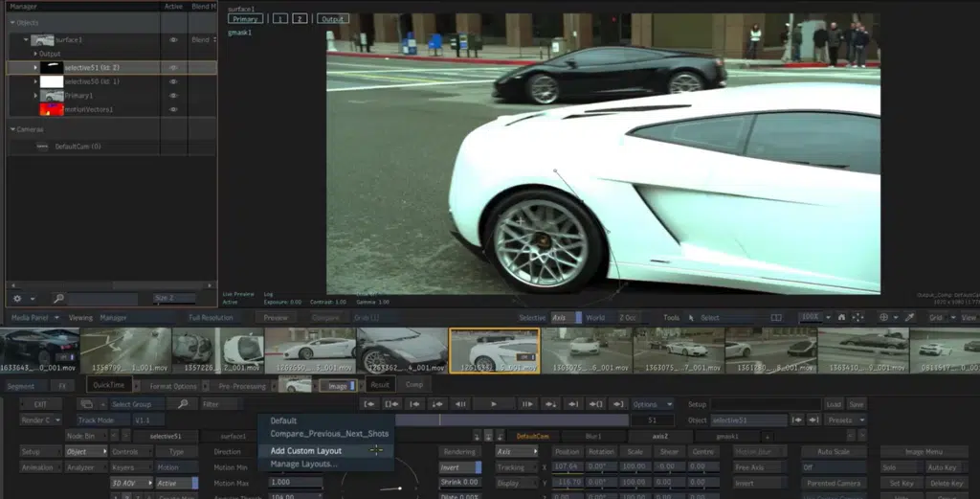This screenshot has height=499, width=980.
Task: Switch to the Blur1 node tab
Action: tap(593, 437)
